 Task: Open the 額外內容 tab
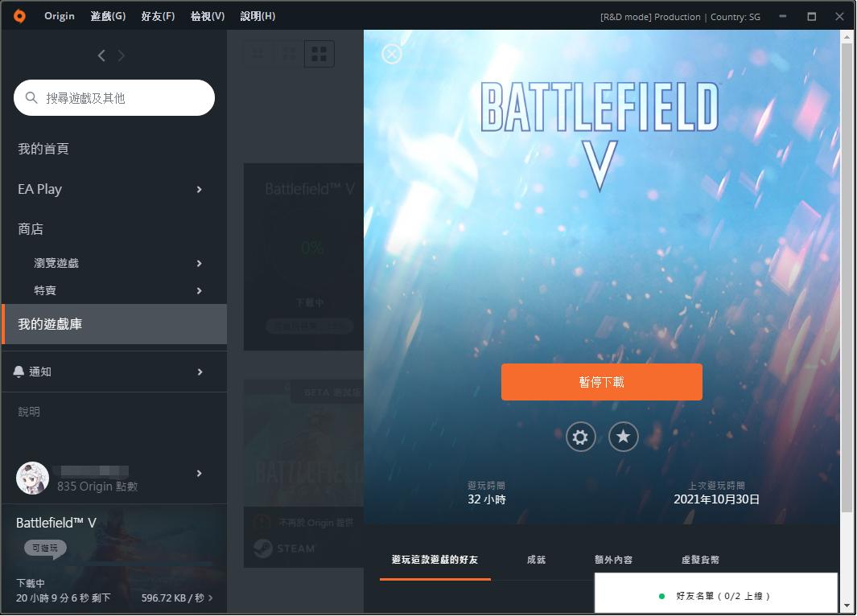[x=614, y=560]
